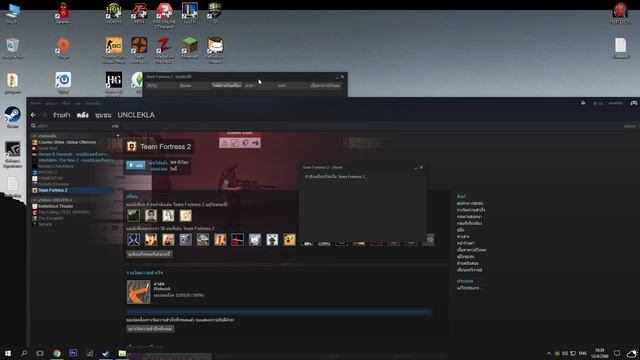
Task: Open the Action Center notification icon
Action: (617, 353)
